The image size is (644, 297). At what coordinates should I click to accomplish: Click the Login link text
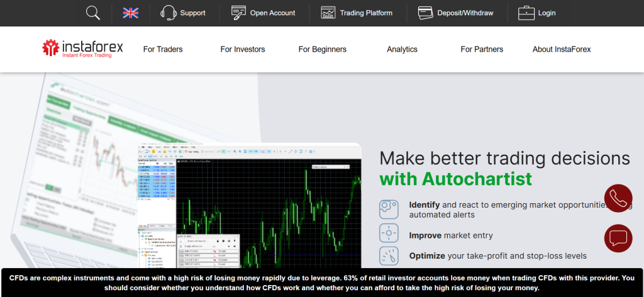tap(547, 13)
